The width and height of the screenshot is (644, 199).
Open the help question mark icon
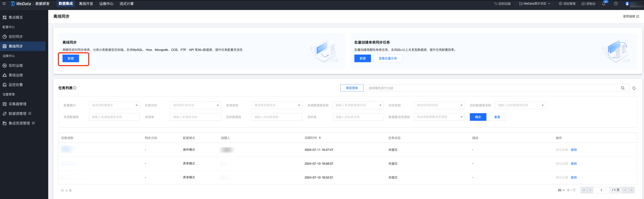[x=616, y=4]
